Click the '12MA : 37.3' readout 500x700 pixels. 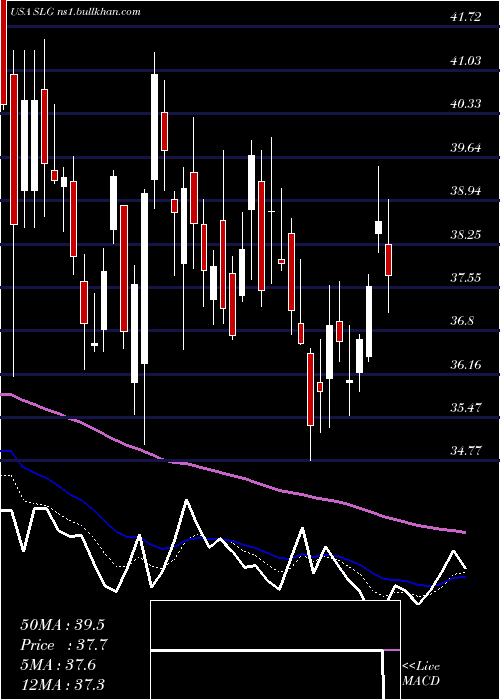62,684
